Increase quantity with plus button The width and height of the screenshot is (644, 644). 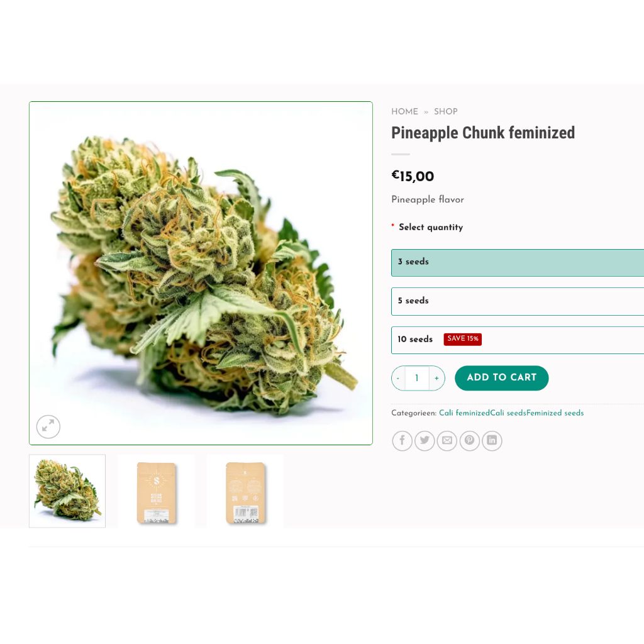click(x=436, y=378)
